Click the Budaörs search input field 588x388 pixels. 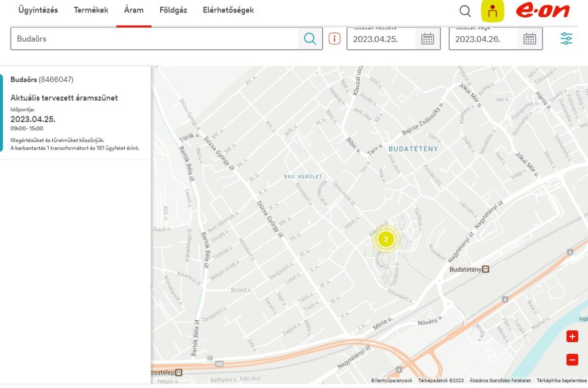(156, 39)
